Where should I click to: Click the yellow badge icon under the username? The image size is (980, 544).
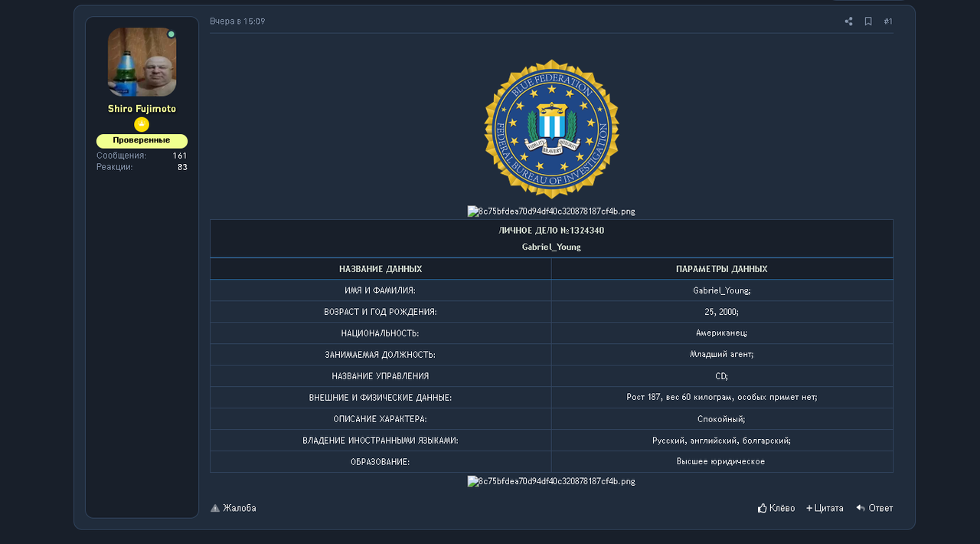click(142, 124)
